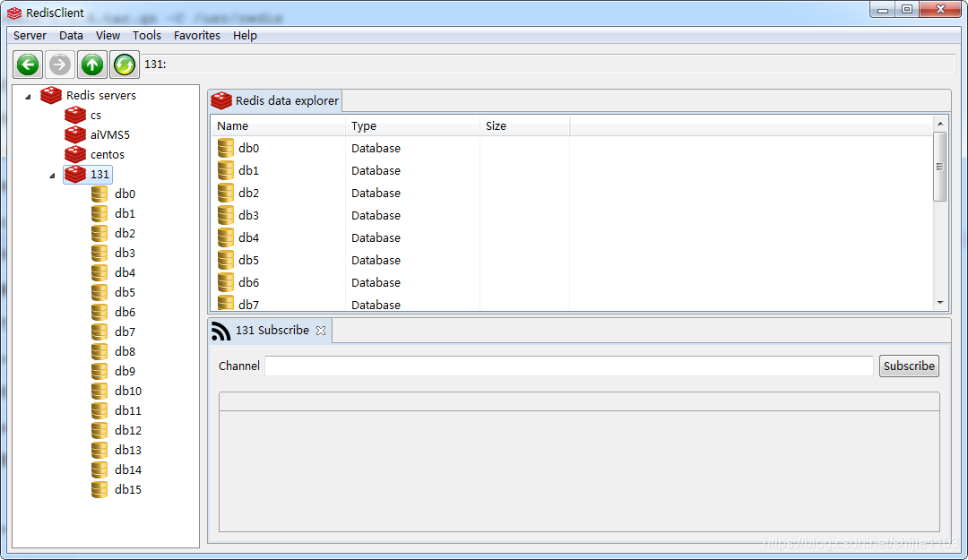This screenshot has height=560, width=968.
Task: Collapse the 131 server tree node
Action: (53, 176)
